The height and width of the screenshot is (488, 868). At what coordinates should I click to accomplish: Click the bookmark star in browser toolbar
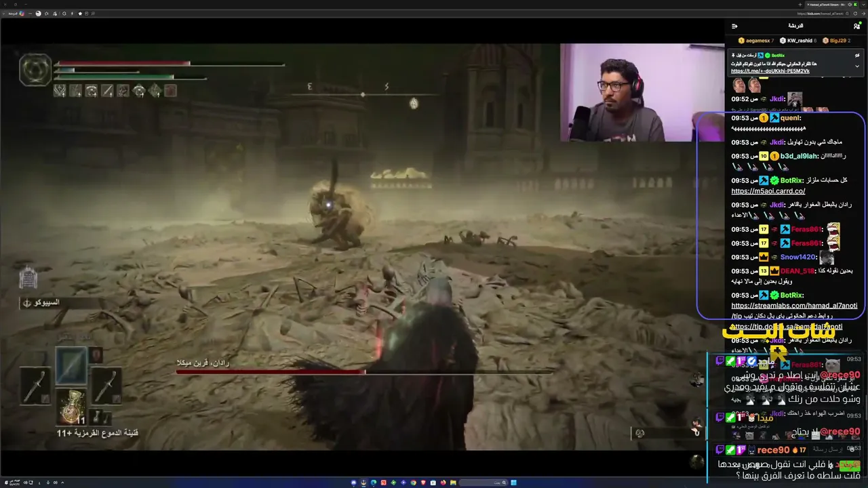click(x=80, y=13)
